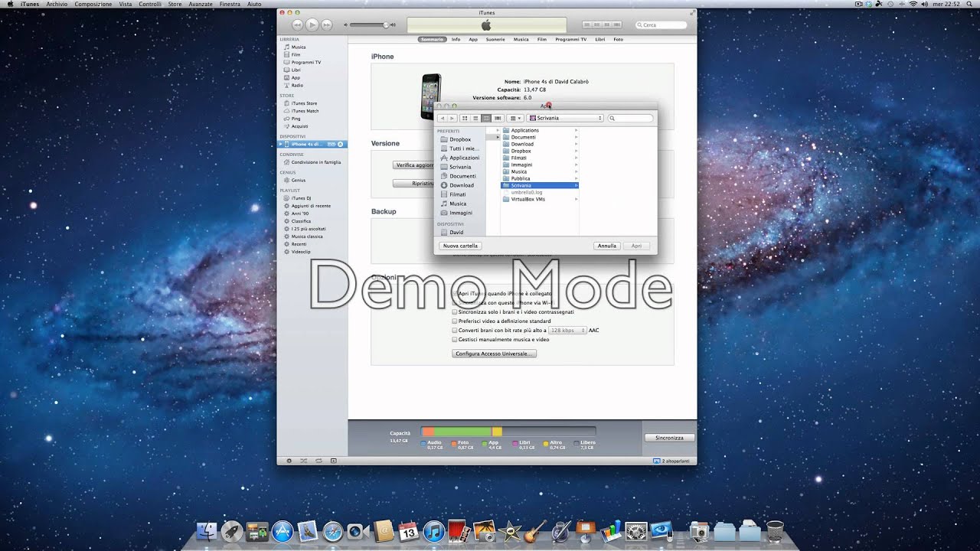This screenshot has width=980, height=551.
Task: Go back in the Open dialog
Action: tap(442, 119)
